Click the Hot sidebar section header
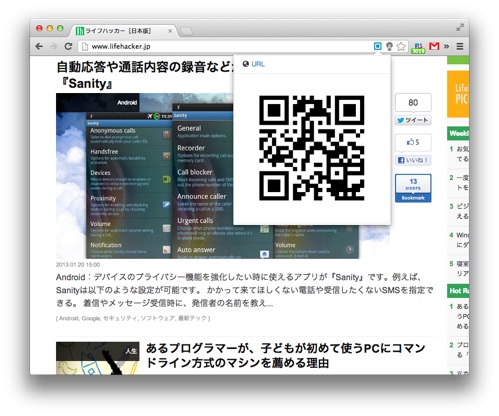499x416 pixels. coord(458,291)
